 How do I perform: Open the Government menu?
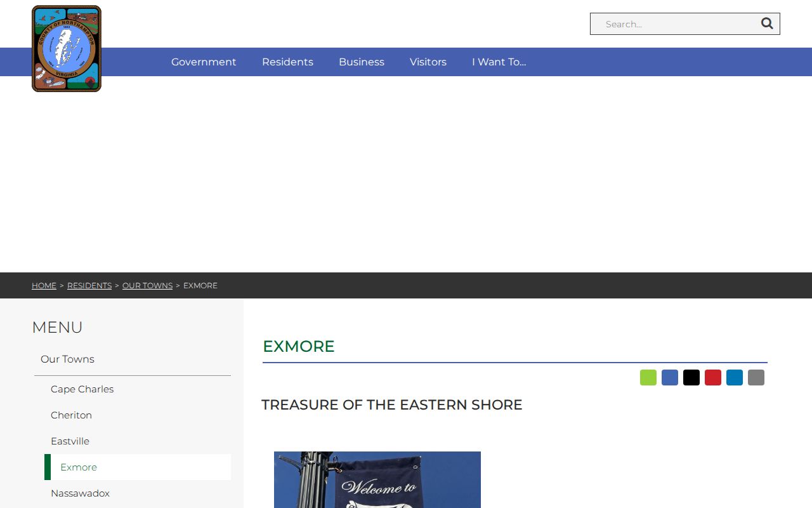point(204,62)
